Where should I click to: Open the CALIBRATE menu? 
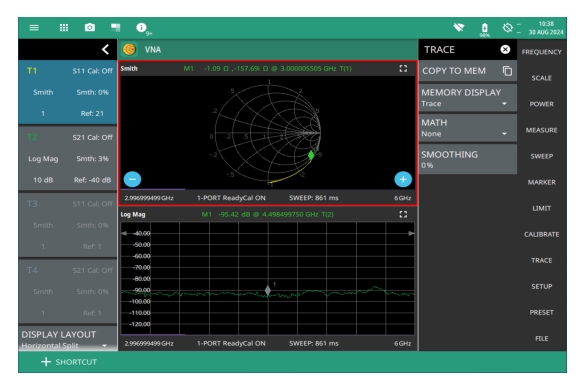click(x=541, y=234)
